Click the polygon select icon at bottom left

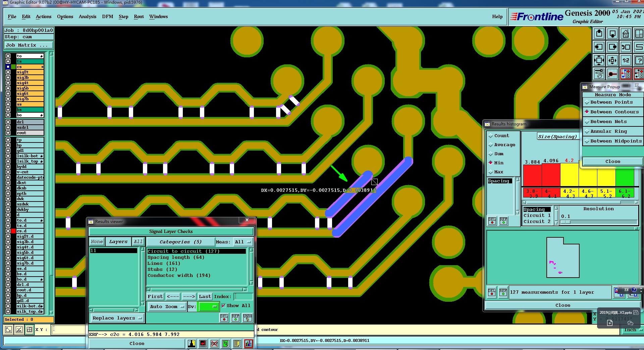[x=8, y=330]
